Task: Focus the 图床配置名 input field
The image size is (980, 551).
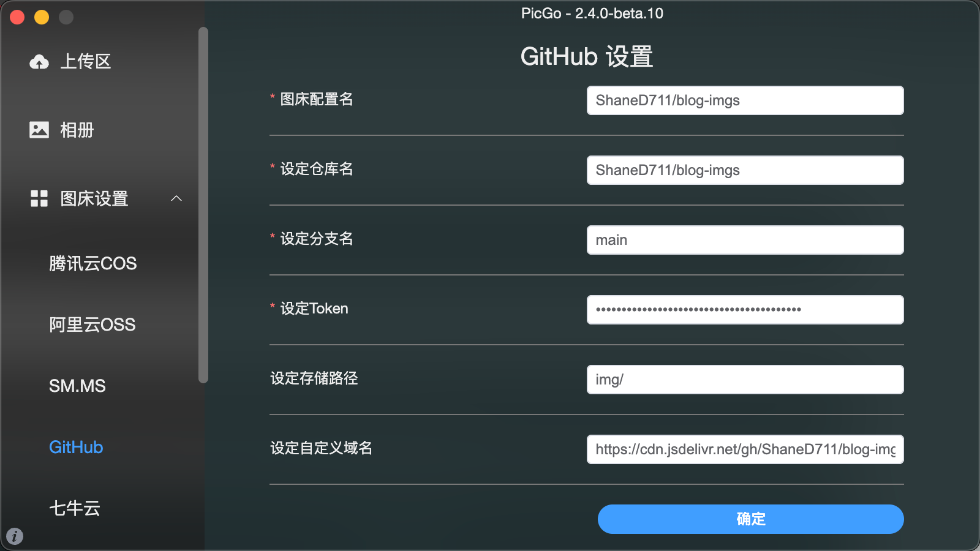Action: (x=745, y=100)
